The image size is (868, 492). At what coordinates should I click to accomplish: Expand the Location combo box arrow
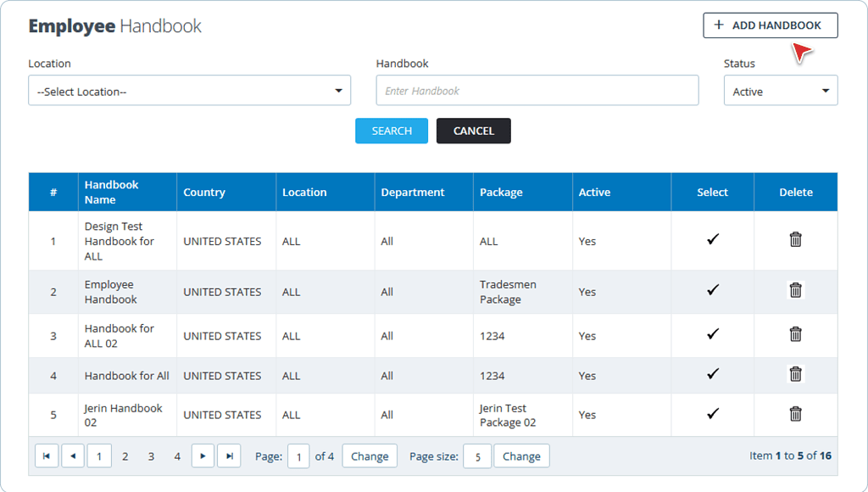point(338,91)
